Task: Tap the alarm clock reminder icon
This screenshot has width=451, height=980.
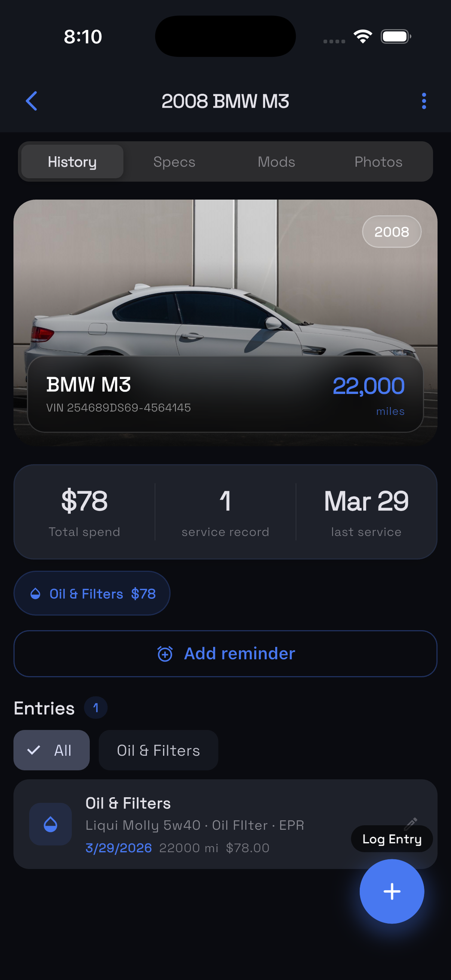Action: (x=165, y=654)
